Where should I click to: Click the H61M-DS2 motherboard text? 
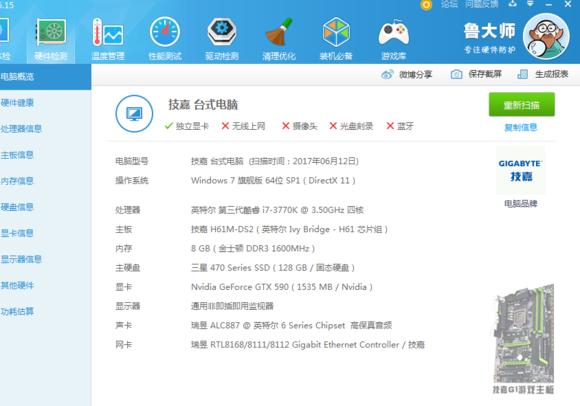click(x=289, y=229)
